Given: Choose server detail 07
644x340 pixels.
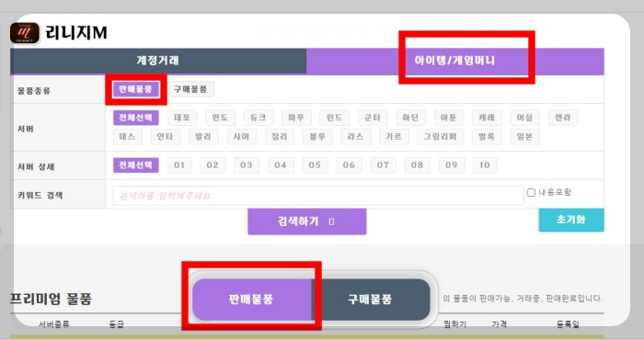Looking at the screenshot, I should (x=384, y=165).
